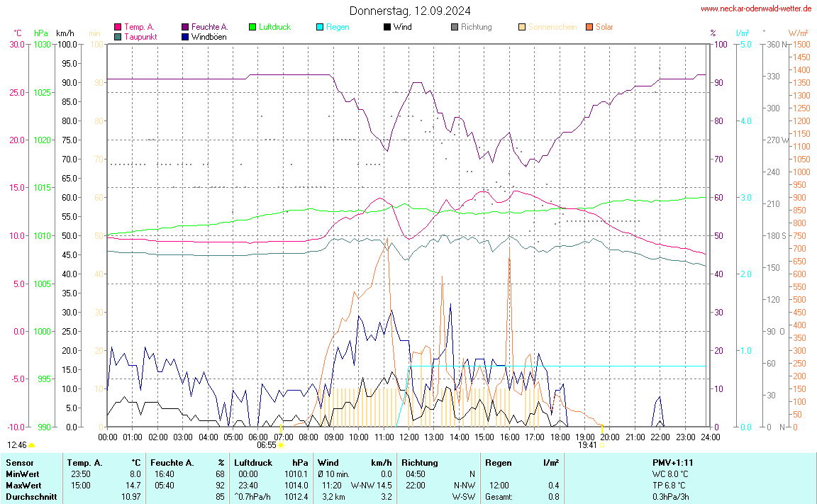Select the Luftdruck column header in table

click(x=253, y=462)
